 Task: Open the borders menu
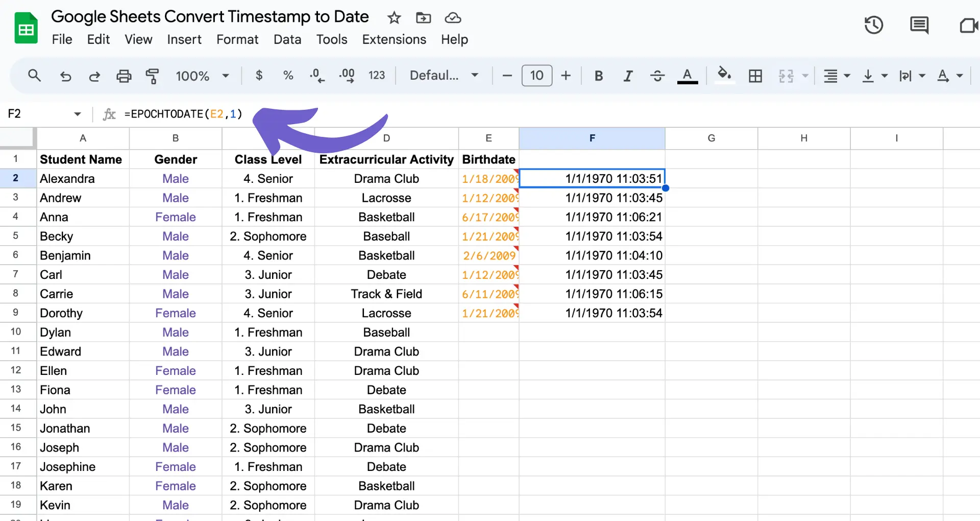coord(755,76)
